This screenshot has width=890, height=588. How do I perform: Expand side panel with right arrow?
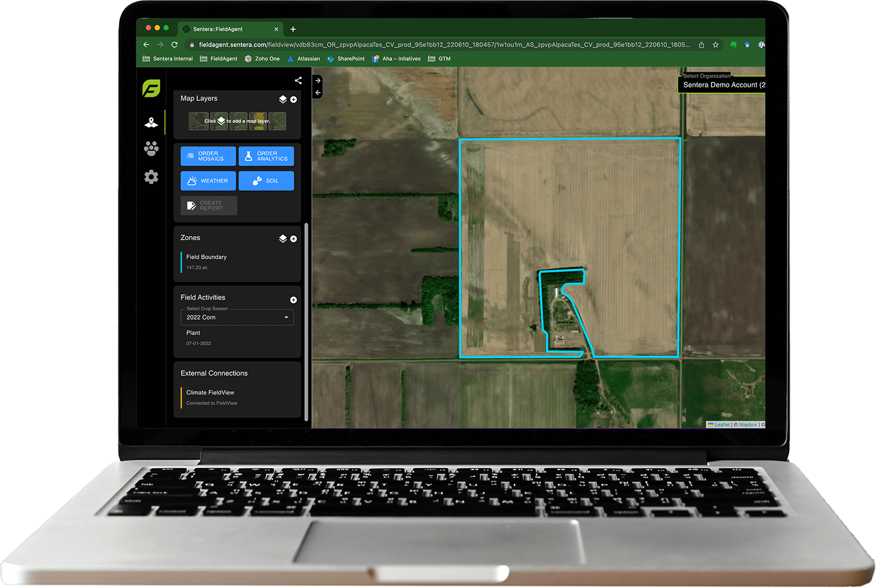click(x=318, y=81)
